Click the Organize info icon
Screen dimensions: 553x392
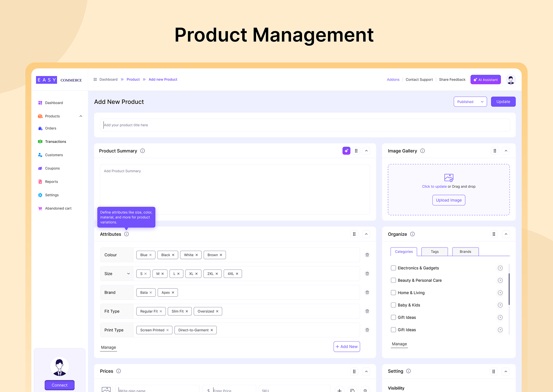tap(412, 234)
